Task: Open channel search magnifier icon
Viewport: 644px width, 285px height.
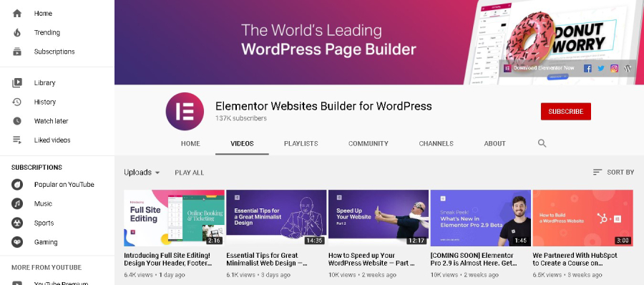Action: [542, 143]
